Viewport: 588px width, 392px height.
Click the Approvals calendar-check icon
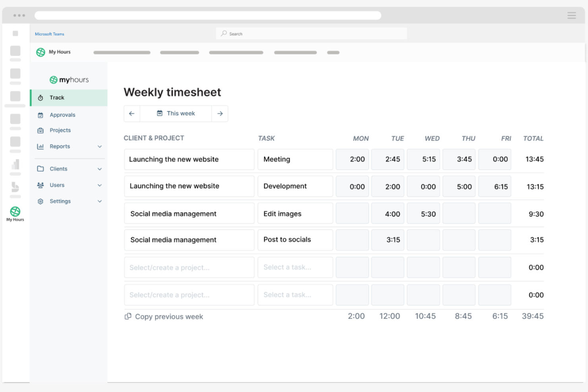coord(40,115)
